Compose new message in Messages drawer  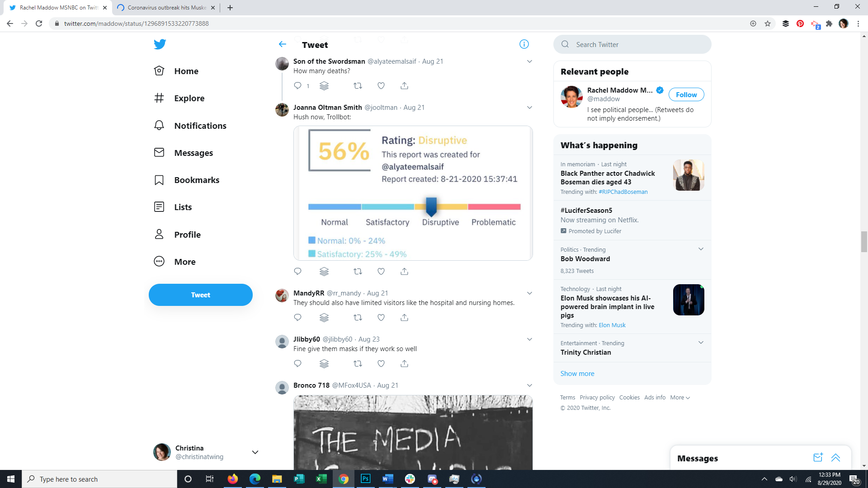click(x=818, y=458)
